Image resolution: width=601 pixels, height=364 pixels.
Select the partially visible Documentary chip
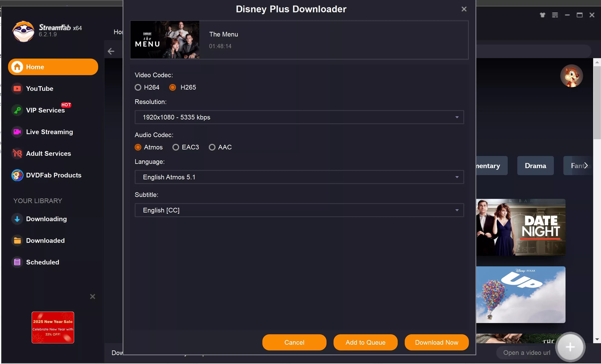pyautogui.click(x=492, y=166)
